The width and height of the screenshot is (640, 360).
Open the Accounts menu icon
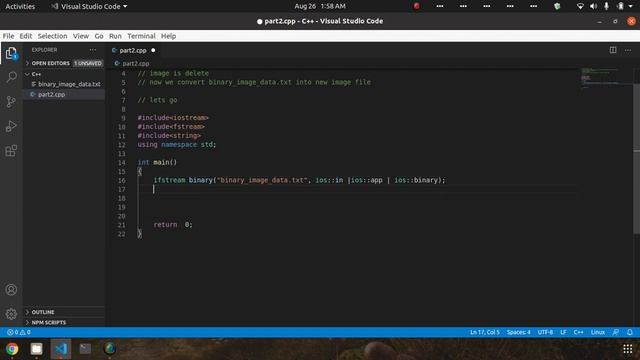click(x=11, y=289)
